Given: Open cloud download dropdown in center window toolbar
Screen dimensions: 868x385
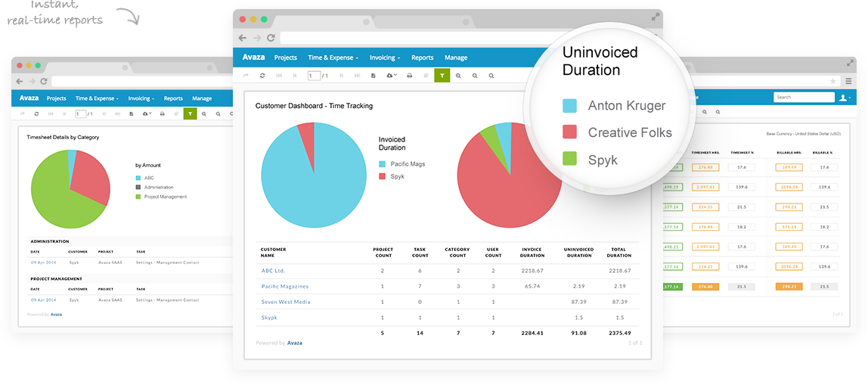Looking at the screenshot, I should 392,76.
